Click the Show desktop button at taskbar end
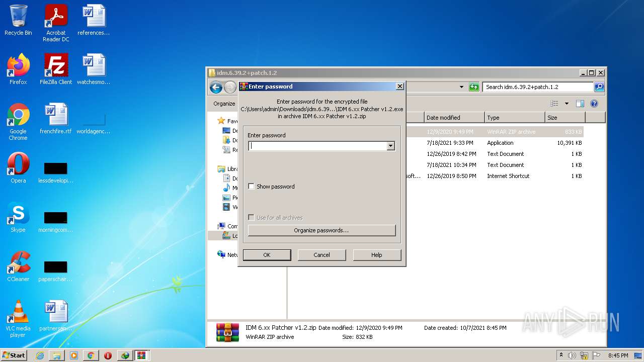Image resolution: width=644 pixels, height=362 pixels. 639,355
